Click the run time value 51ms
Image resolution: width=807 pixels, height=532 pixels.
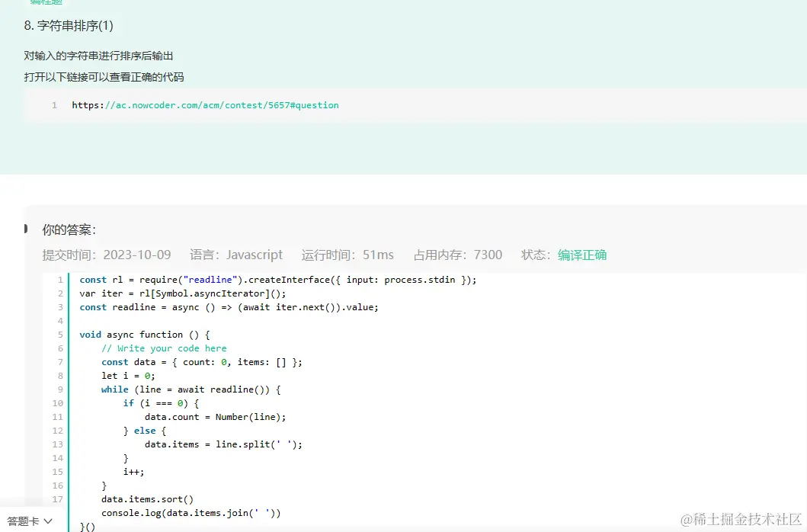click(378, 255)
